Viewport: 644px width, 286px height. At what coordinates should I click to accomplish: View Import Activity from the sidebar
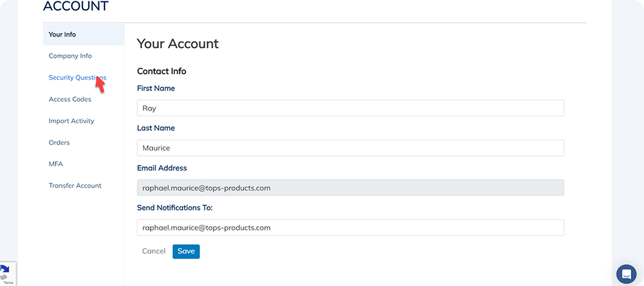point(72,121)
